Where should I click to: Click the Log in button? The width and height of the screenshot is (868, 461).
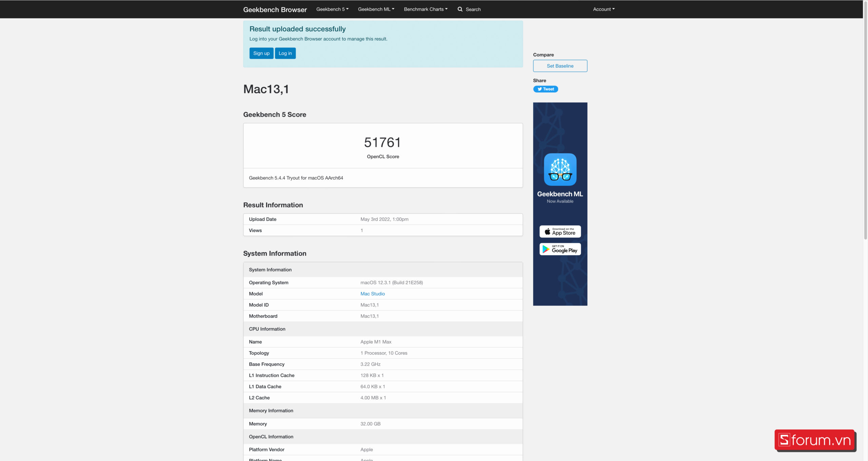click(285, 53)
